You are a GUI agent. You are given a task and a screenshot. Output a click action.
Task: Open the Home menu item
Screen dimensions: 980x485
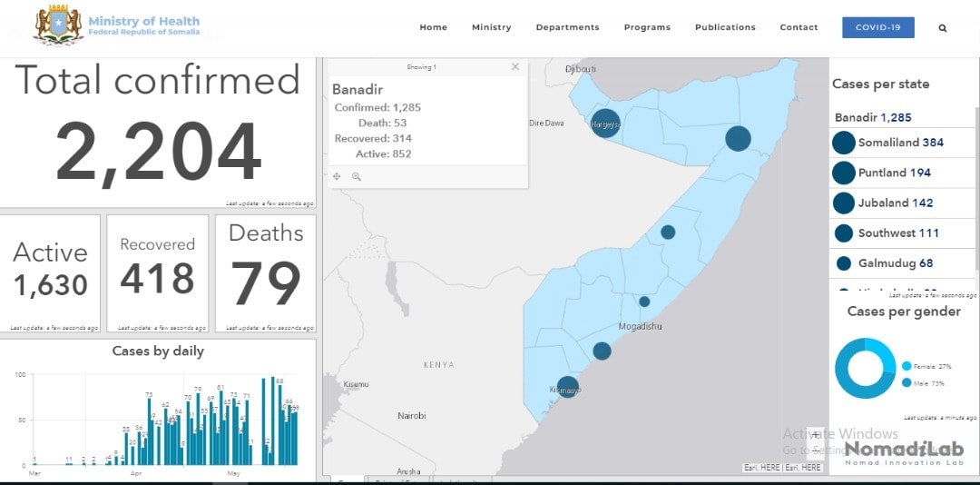(433, 27)
